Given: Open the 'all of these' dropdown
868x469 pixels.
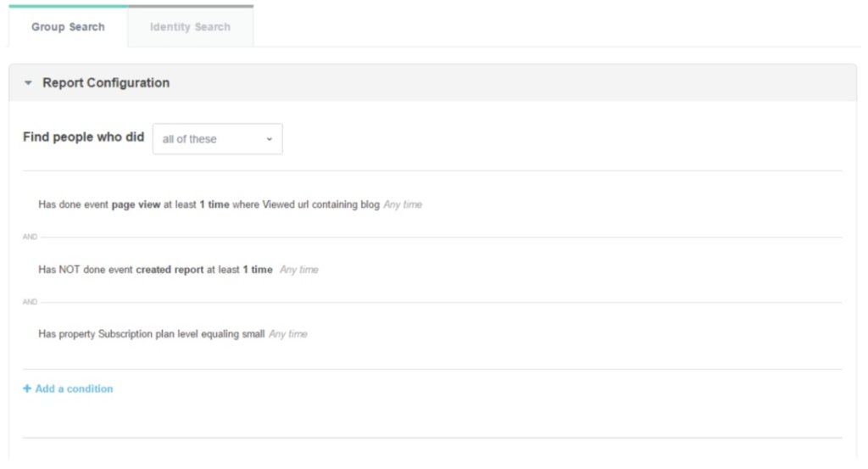Looking at the screenshot, I should (x=218, y=139).
